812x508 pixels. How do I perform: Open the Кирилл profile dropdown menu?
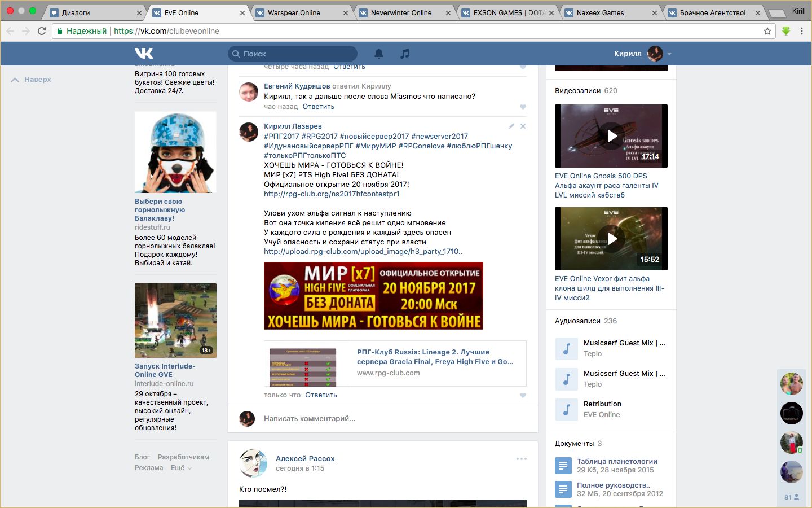click(x=643, y=54)
